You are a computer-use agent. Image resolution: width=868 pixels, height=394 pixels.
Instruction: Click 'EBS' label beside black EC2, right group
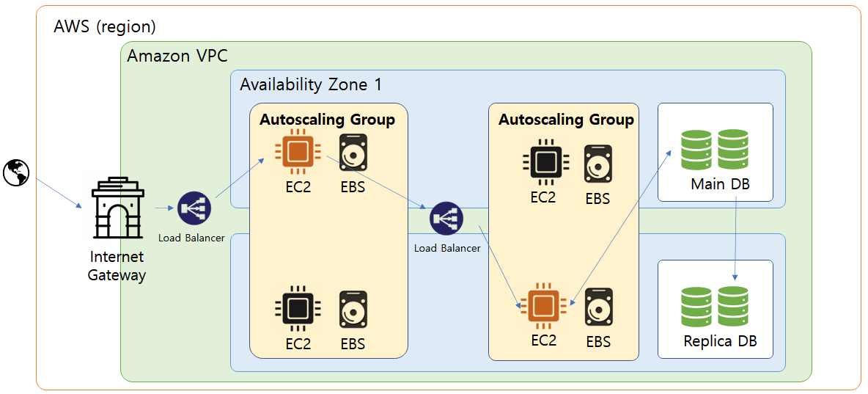(x=598, y=199)
